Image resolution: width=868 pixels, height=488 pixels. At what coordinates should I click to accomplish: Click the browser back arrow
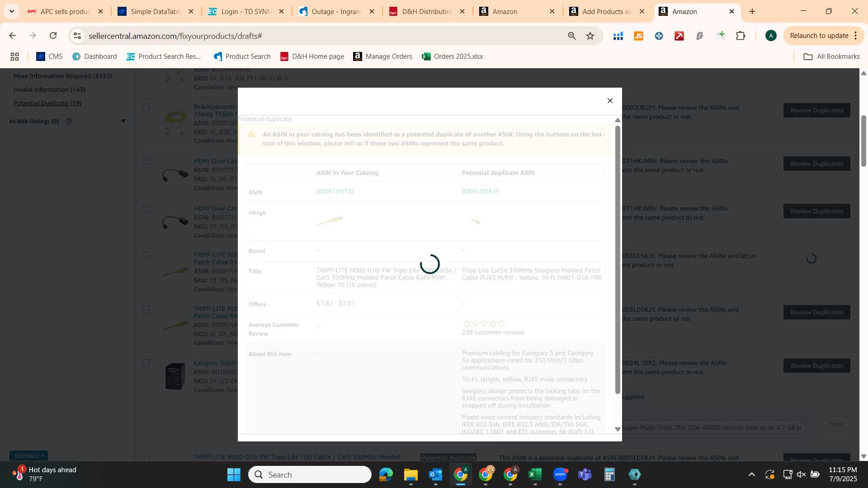coord(12,36)
